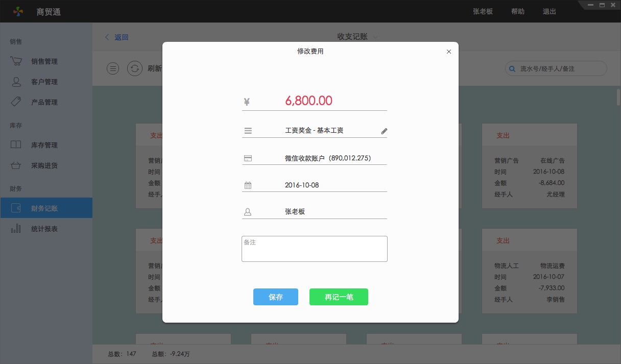Click the 返回 back link
The width and height of the screenshot is (621, 364).
pos(116,37)
